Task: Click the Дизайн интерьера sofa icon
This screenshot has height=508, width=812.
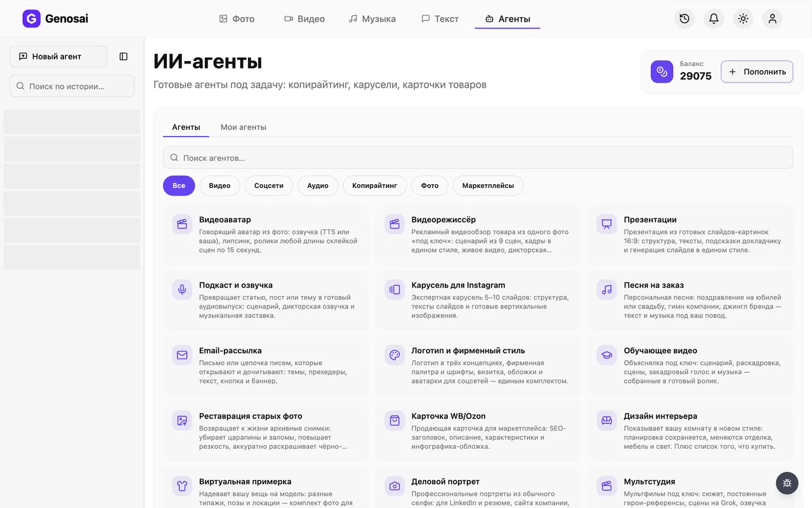Action: pos(606,420)
